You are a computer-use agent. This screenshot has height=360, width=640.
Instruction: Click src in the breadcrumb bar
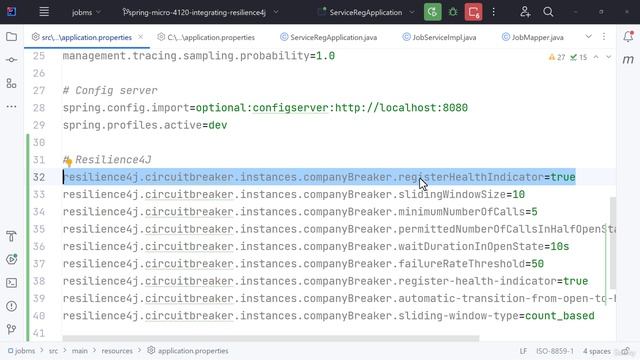(53, 351)
